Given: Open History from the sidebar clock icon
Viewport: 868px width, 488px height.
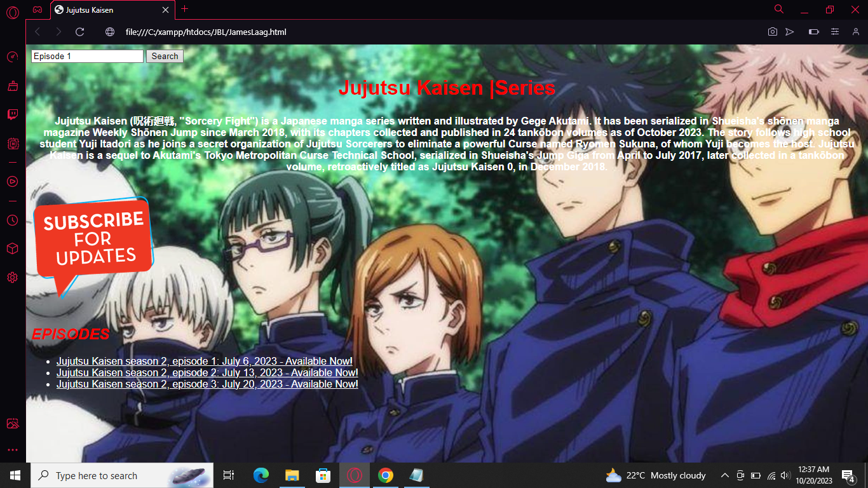Looking at the screenshot, I should pos(13,220).
